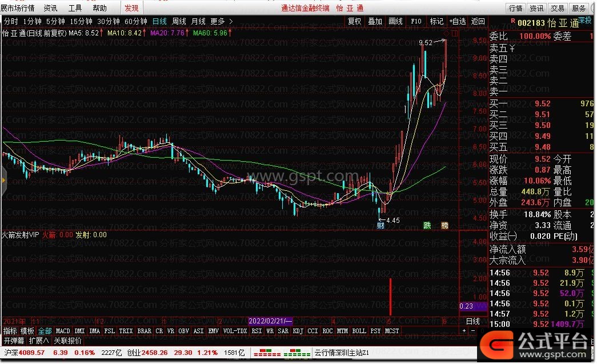Screen dimensions: 597x364
Task: Select the MACD indicator
Action: tap(63, 331)
